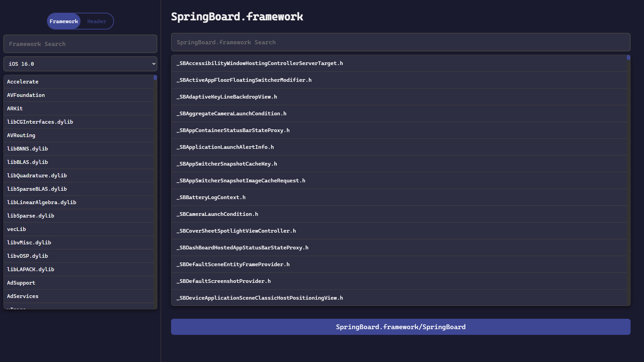Select the Accelerate framework
Screen dimensions: 644x362
pos(78,82)
